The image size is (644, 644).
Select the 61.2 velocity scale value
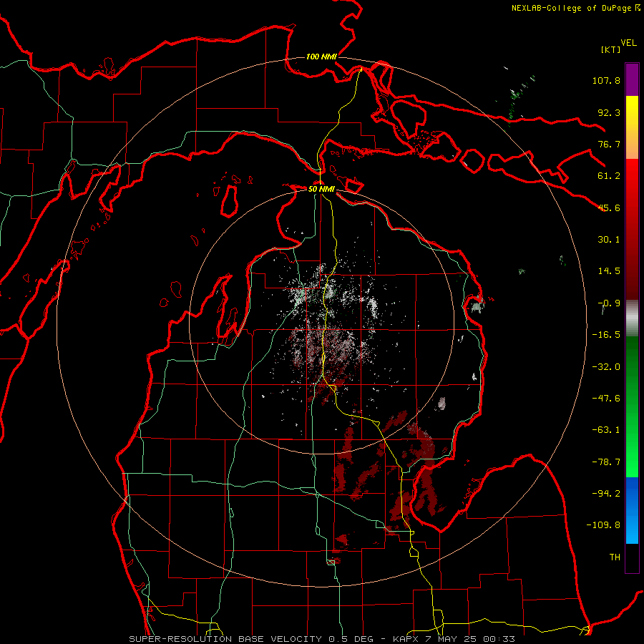pyautogui.click(x=609, y=176)
